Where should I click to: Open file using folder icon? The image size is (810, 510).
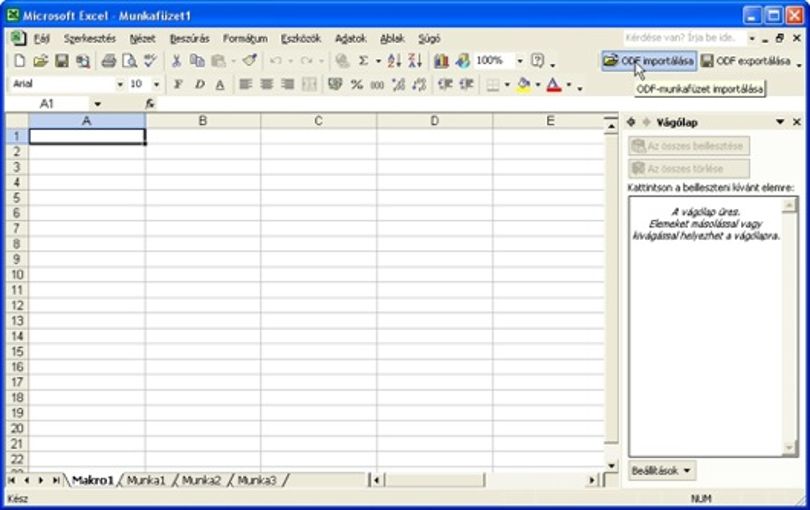[x=41, y=61]
